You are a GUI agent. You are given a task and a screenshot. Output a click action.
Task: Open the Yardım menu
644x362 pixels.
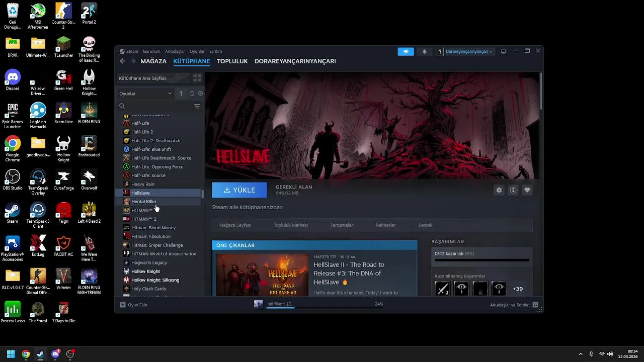pos(216,51)
